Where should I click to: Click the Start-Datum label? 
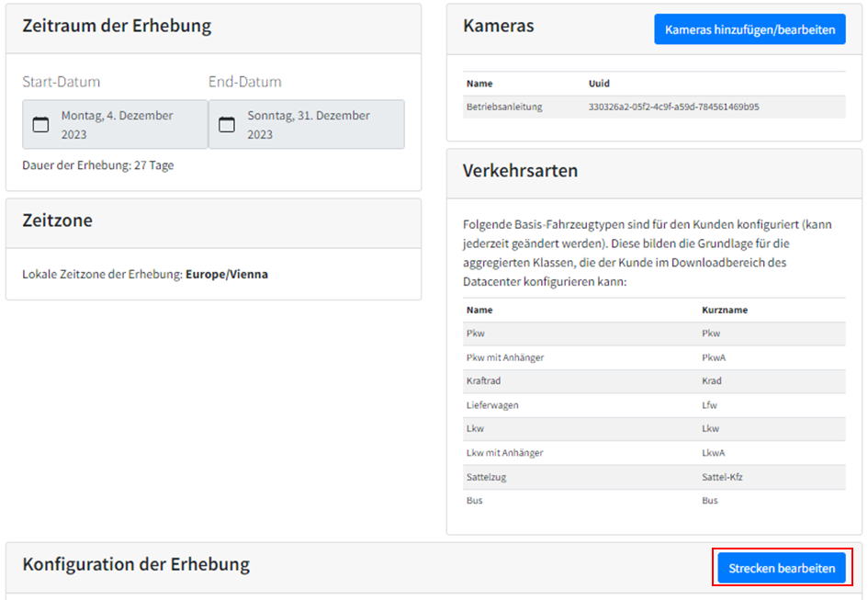click(62, 82)
